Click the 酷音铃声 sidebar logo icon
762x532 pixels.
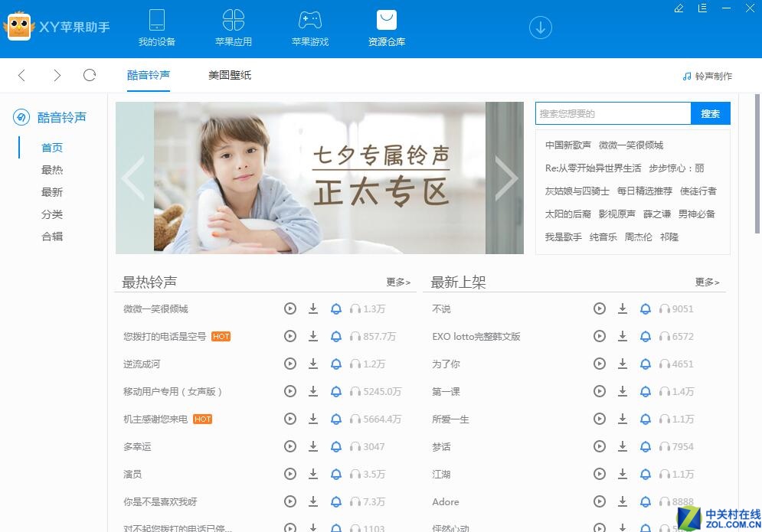click(x=21, y=117)
